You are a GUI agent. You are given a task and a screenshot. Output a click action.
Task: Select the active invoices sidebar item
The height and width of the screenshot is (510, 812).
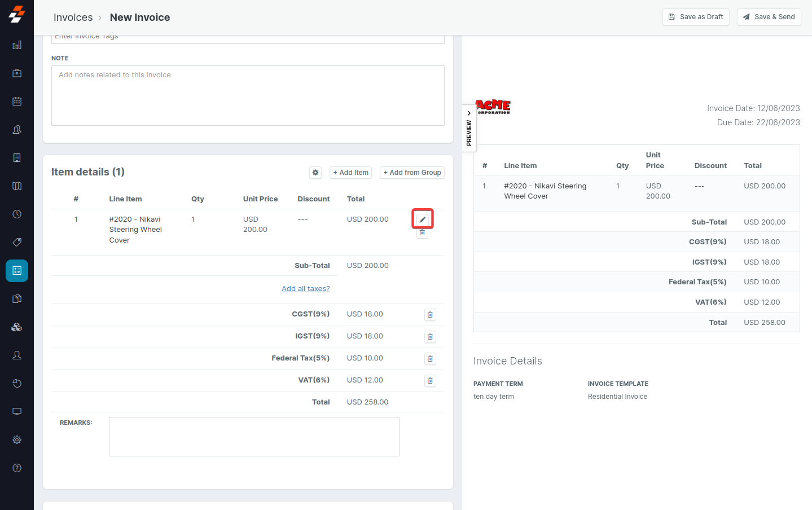(x=17, y=271)
